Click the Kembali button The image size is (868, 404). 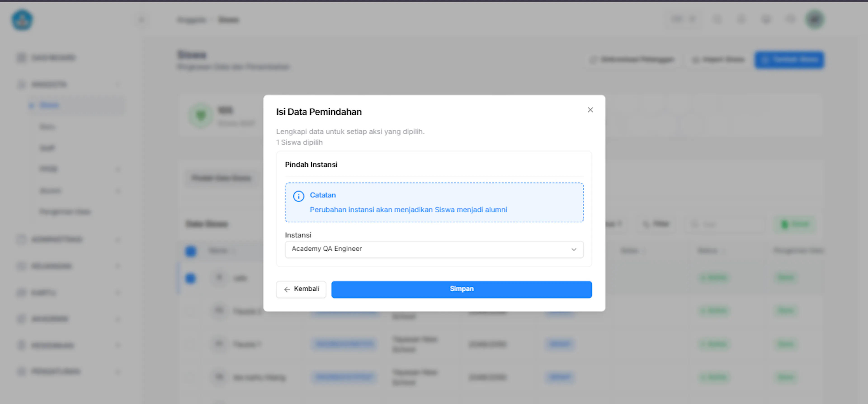pos(301,289)
